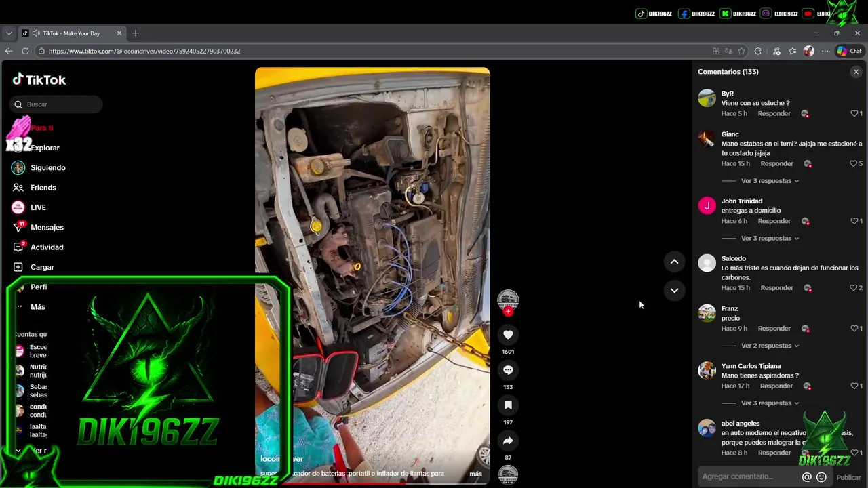This screenshot has height=488, width=868.
Task: Open browser extensions puzzle icon
Action: 758,51
